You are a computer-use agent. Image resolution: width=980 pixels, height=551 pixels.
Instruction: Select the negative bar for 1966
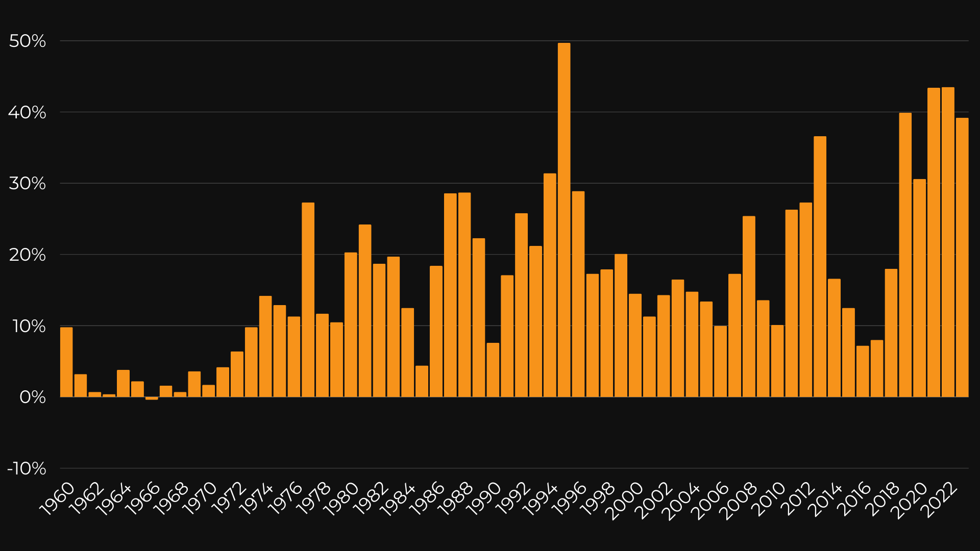(x=152, y=398)
